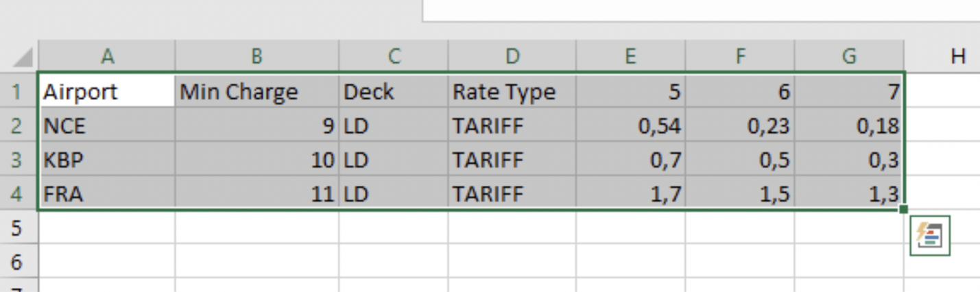This screenshot has width=980, height=292.
Task: Open the Quick Analysis icon
Action: (x=929, y=236)
